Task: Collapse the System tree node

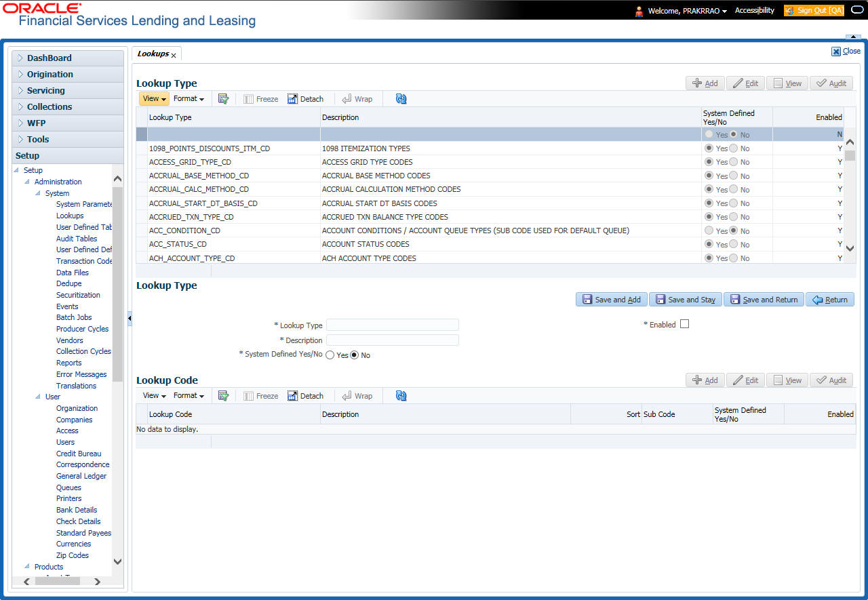Action: click(39, 193)
